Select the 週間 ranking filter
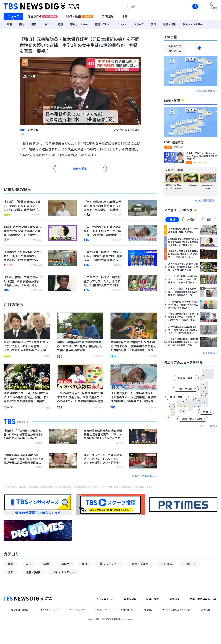Image resolution: width=221 pixels, height=644 pixels. coord(209,219)
